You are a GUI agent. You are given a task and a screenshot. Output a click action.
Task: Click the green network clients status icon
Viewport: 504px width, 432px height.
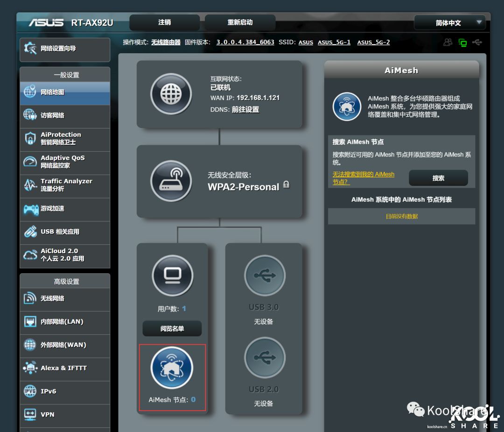coord(462,42)
